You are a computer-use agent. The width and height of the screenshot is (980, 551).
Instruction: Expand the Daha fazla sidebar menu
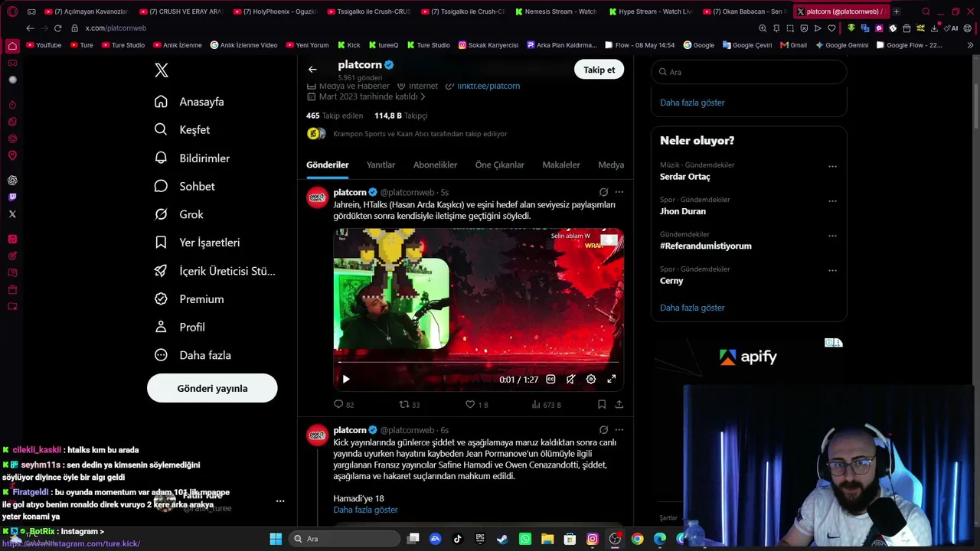pyautogui.click(x=194, y=355)
